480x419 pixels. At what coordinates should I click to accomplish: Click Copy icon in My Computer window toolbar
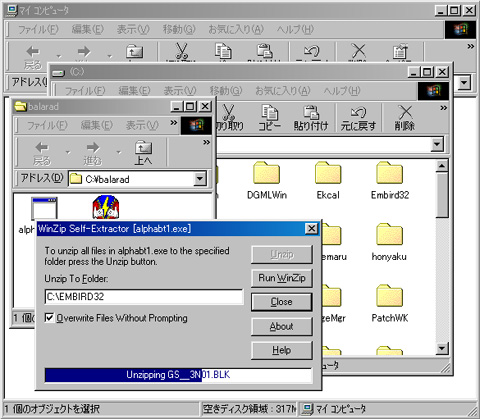223,51
